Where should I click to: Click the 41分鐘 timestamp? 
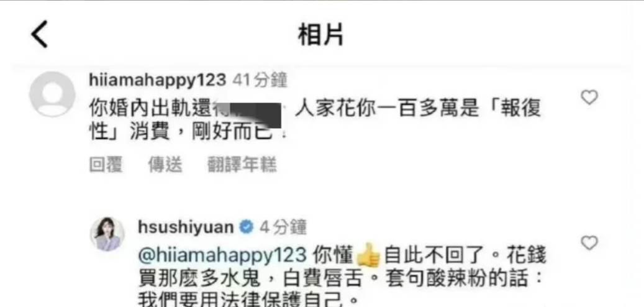260,80
